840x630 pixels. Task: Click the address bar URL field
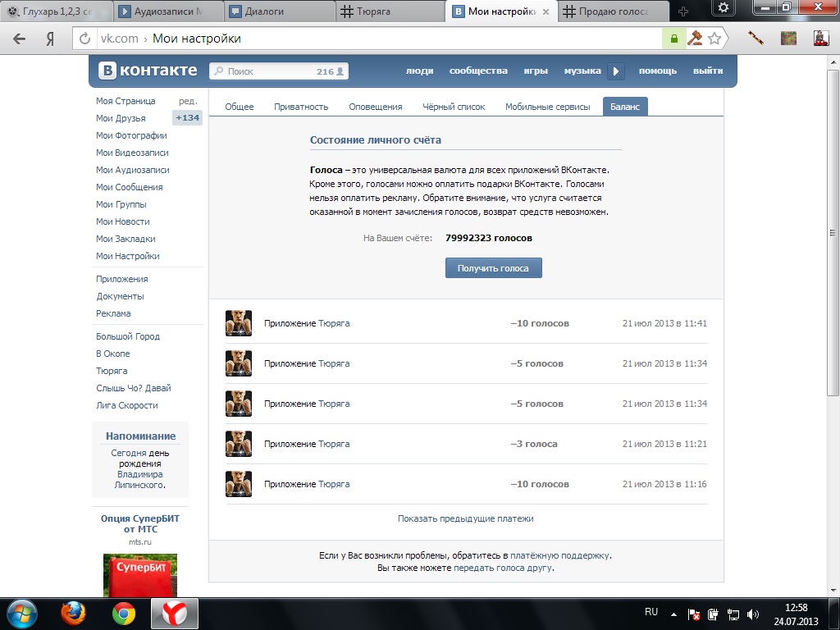[x=381, y=39]
